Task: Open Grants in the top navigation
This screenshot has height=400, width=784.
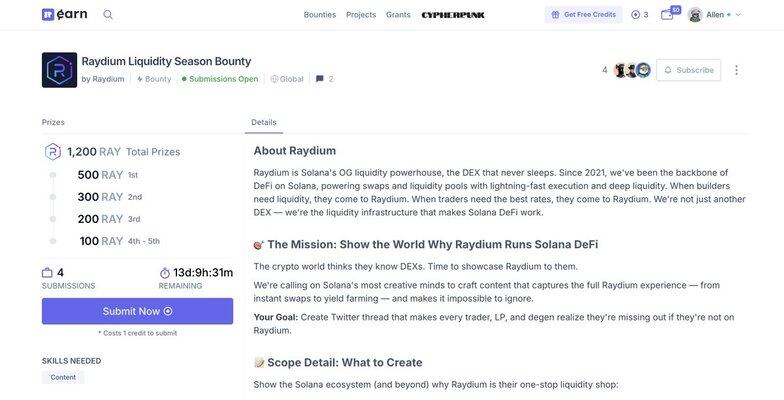Action: pos(398,15)
